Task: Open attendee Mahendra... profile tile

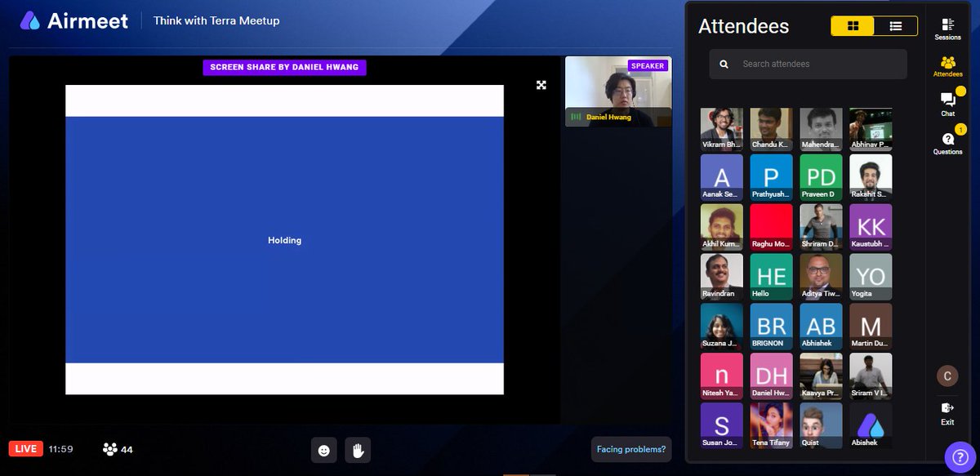Action: click(x=821, y=129)
